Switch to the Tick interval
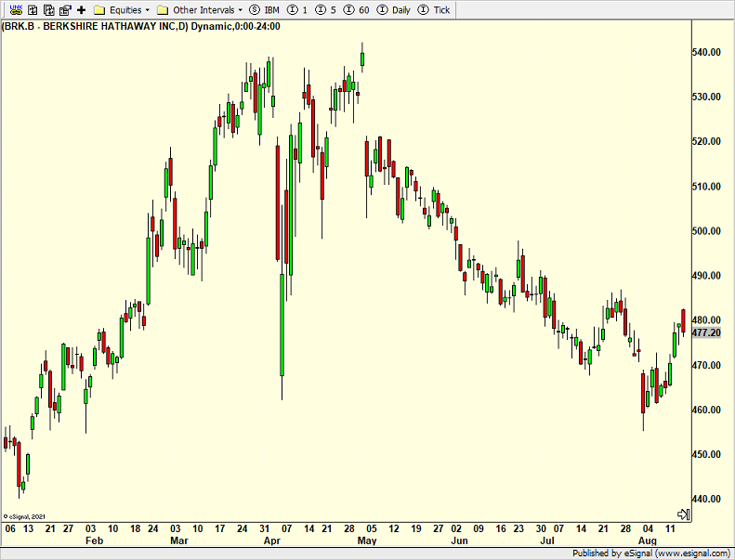This screenshot has width=735, height=560. pyautogui.click(x=434, y=10)
